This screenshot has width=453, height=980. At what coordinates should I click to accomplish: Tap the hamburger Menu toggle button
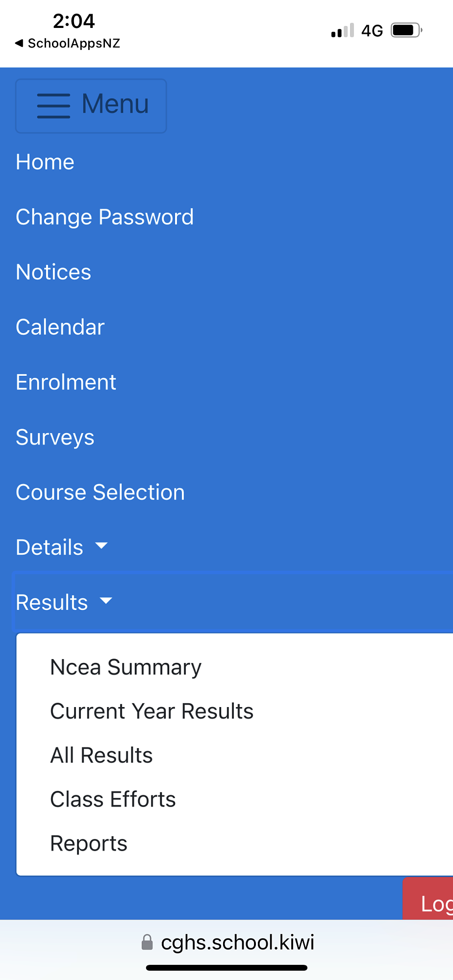91,105
